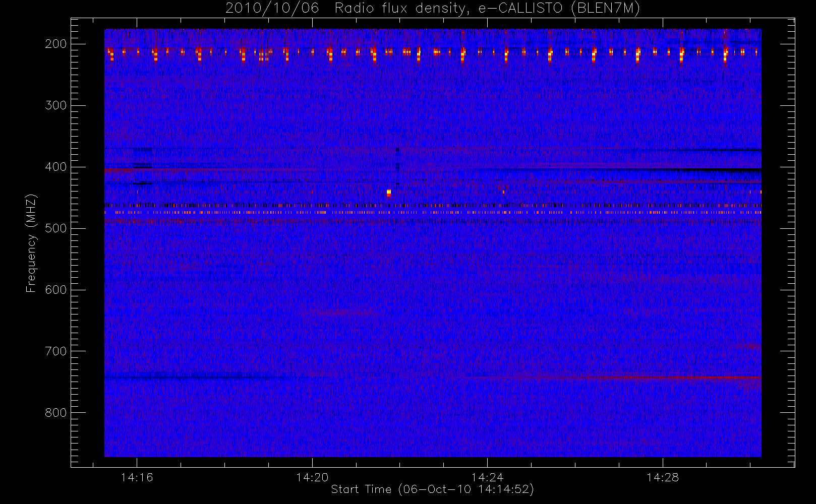Screen dimensions: 816x504
Task: Click the 'Start Time (06-Oct-10 14:14:52)' label
Action: click(x=432, y=489)
